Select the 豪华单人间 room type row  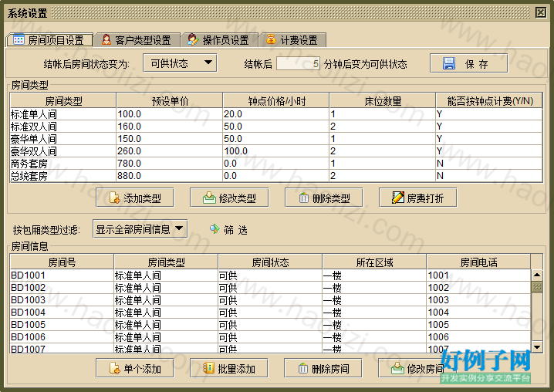pos(276,139)
